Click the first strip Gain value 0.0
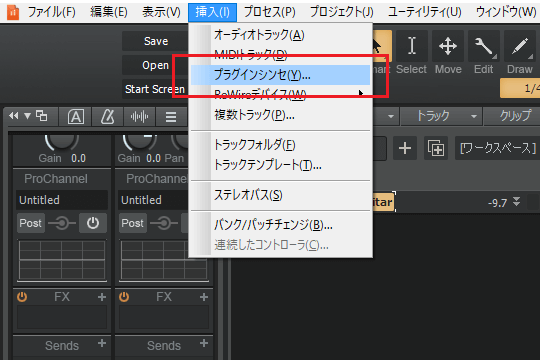 pos(79,158)
